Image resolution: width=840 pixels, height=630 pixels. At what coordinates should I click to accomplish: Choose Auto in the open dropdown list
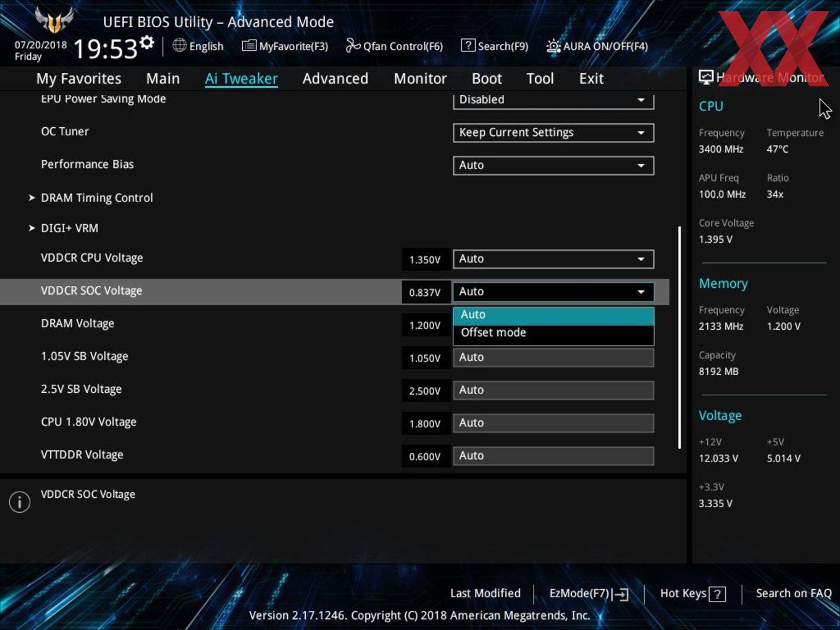click(x=553, y=314)
